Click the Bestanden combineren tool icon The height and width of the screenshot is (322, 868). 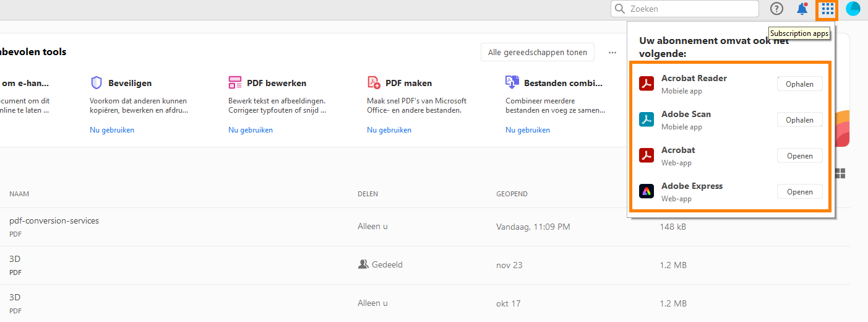click(x=512, y=83)
